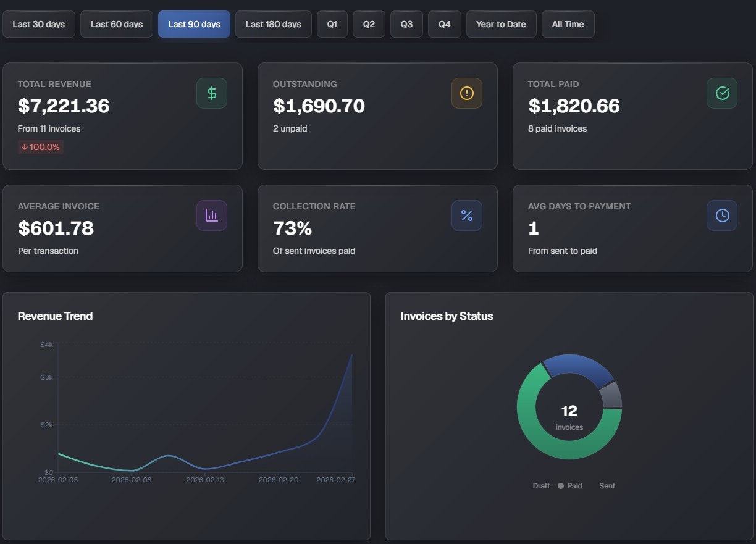This screenshot has height=544, width=756.
Task: Click the clock icon on Avg Days to Payment
Action: (722, 215)
